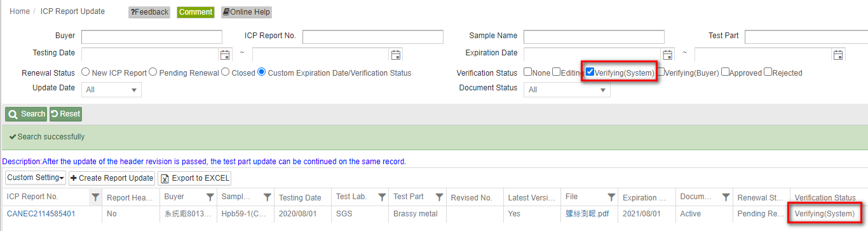This screenshot has width=868, height=231.
Task: Select New ICP Report radio option
Action: click(86, 73)
